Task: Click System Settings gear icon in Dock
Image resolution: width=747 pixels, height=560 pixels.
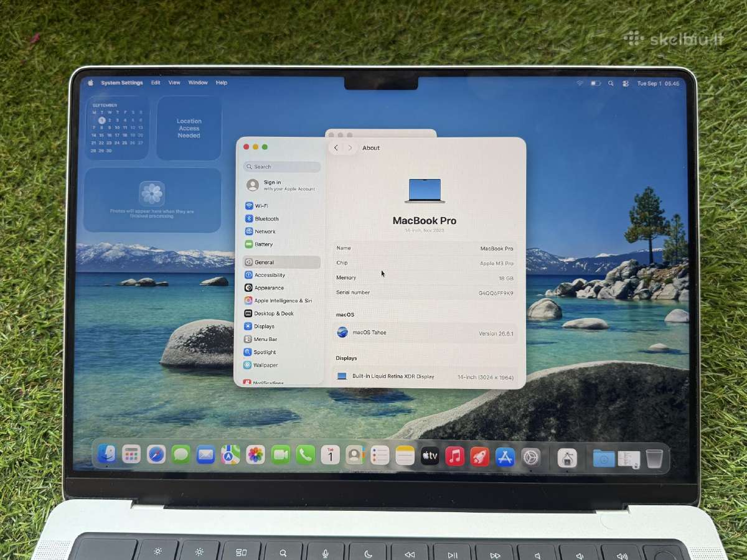Action: 530,457
